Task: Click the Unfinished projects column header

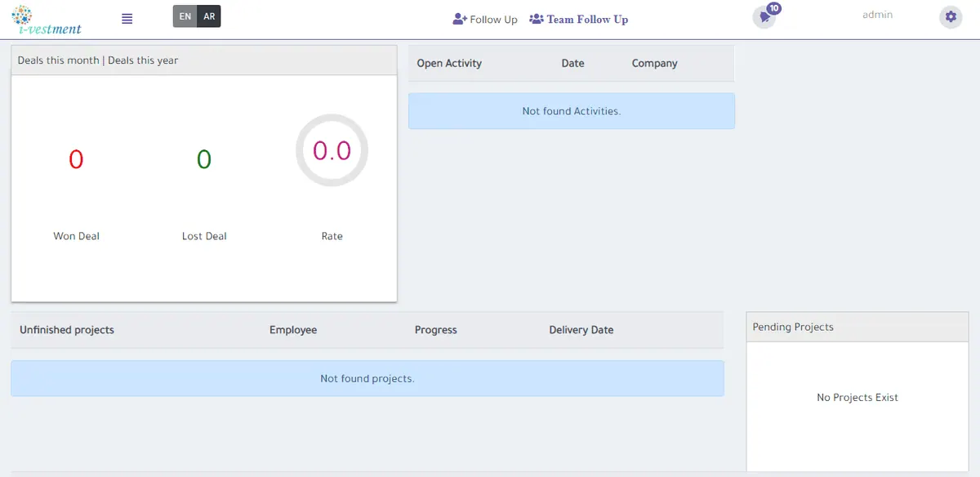Action: click(x=67, y=330)
